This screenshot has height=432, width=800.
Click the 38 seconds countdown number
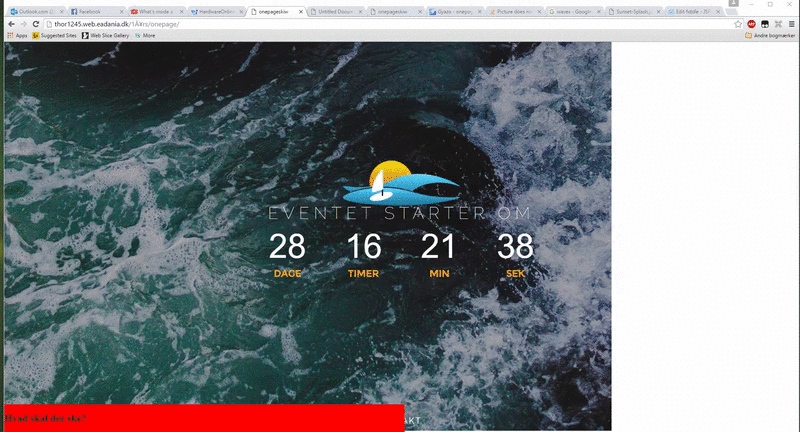tap(515, 246)
